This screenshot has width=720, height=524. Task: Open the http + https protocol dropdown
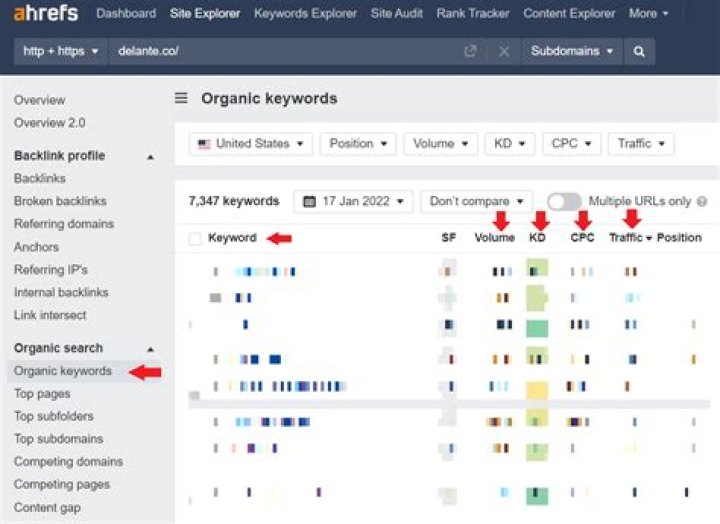coord(61,51)
